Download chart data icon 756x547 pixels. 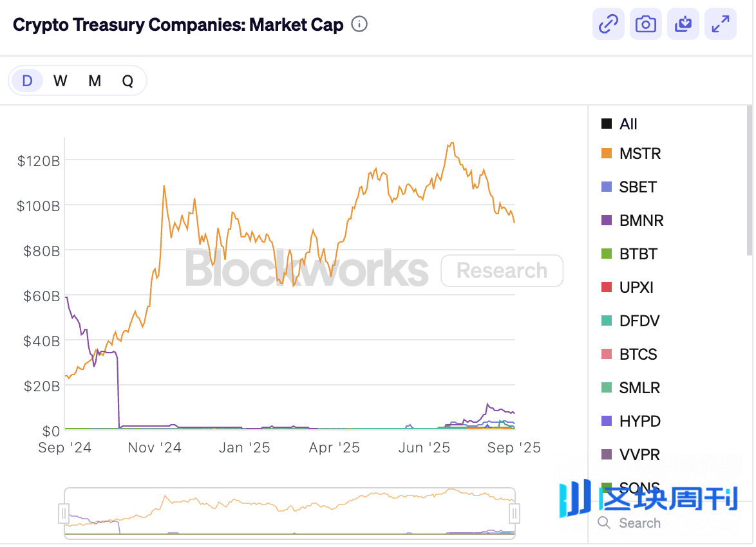683,24
